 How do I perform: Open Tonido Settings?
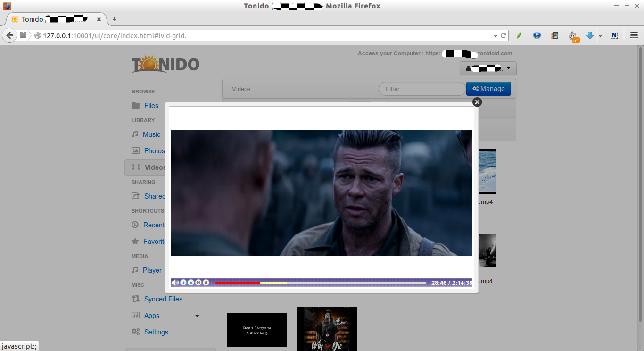coord(156,332)
